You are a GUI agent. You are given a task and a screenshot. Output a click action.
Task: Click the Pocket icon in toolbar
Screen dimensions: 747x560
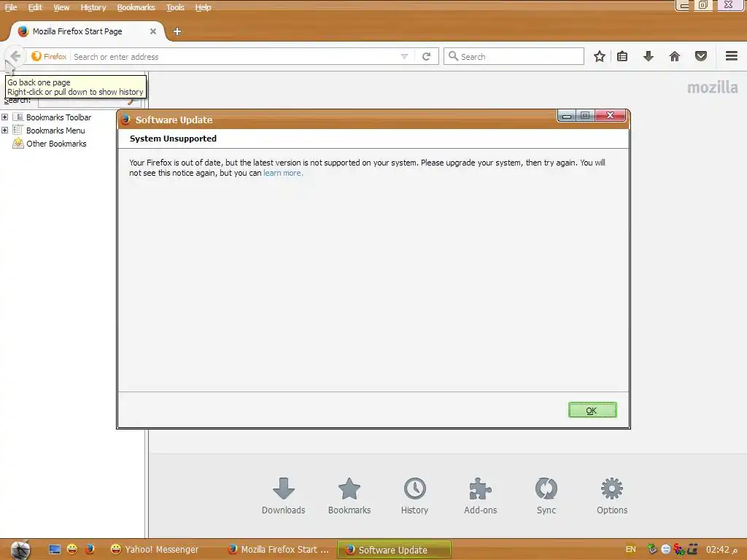(701, 56)
